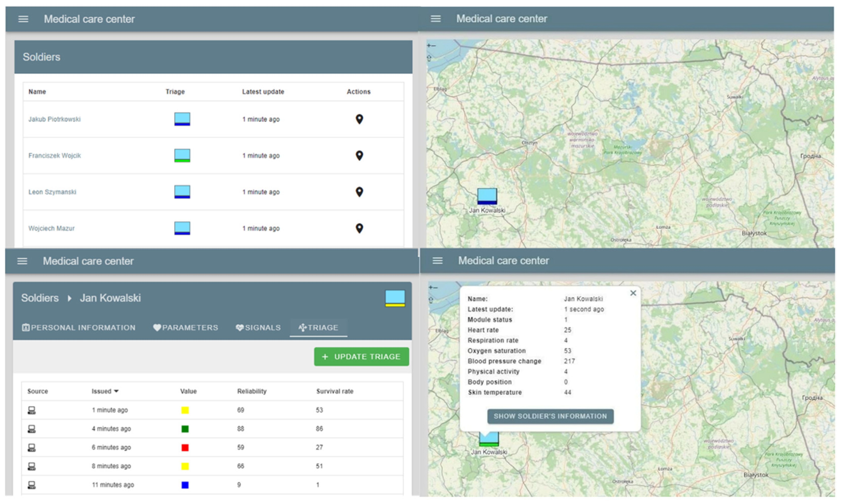
Task: Click red triage value swatch
Action: click(185, 448)
